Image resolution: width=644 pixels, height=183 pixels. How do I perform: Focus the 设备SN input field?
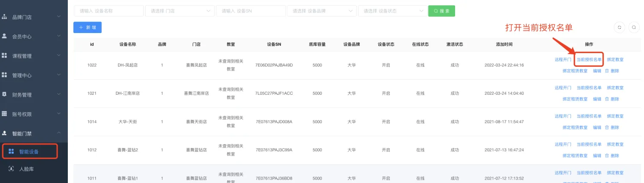[x=251, y=11]
